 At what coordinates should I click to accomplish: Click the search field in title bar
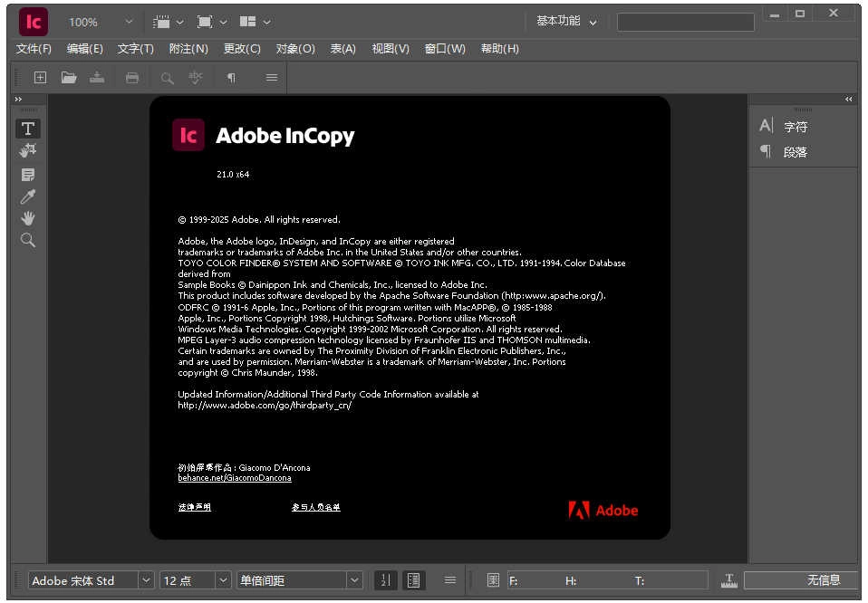(x=685, y=22)
